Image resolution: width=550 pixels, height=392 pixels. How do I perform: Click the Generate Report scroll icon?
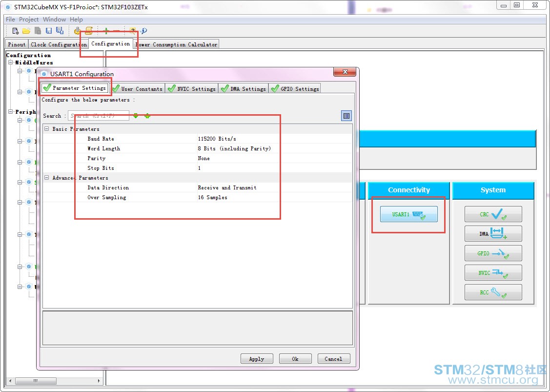89,31
